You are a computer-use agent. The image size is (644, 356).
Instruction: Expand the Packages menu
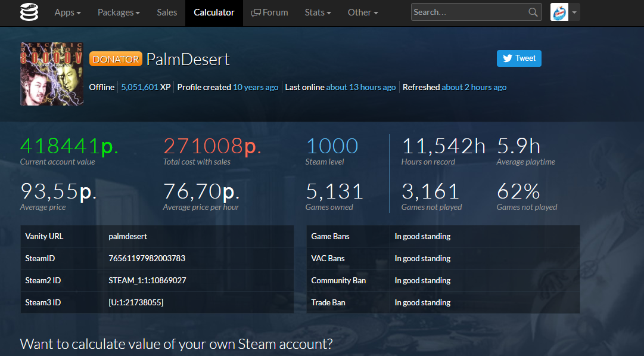tap(119, 13)
